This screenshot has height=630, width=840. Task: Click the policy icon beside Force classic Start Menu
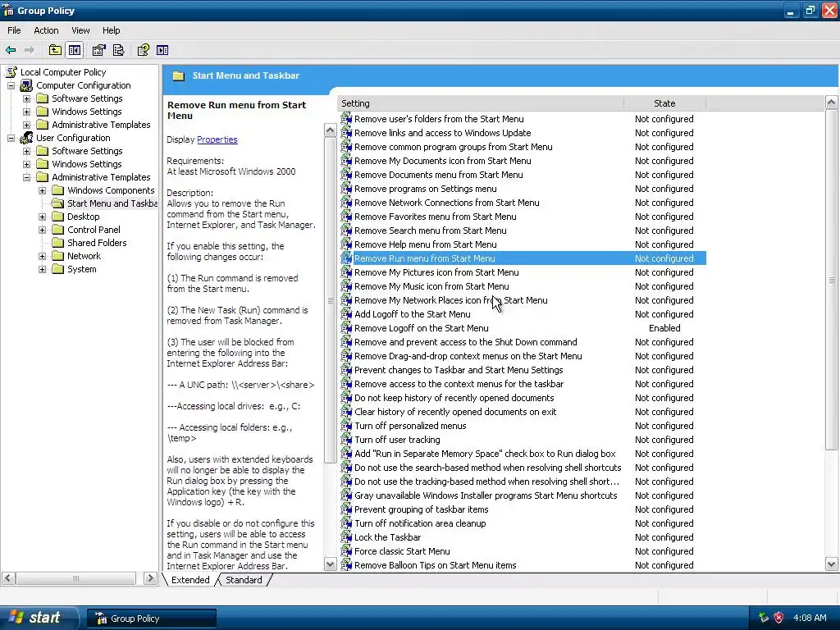pyautogui.click(x=346, y=551)
